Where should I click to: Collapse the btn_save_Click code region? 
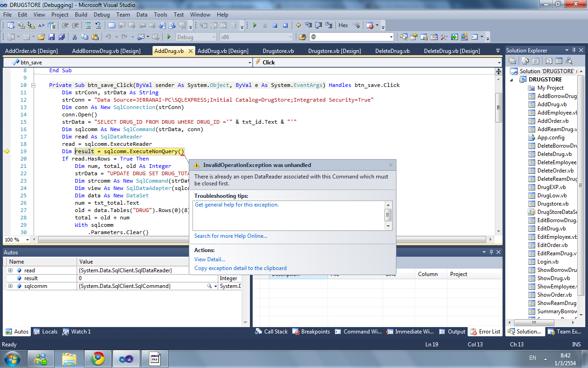point(33,85)
